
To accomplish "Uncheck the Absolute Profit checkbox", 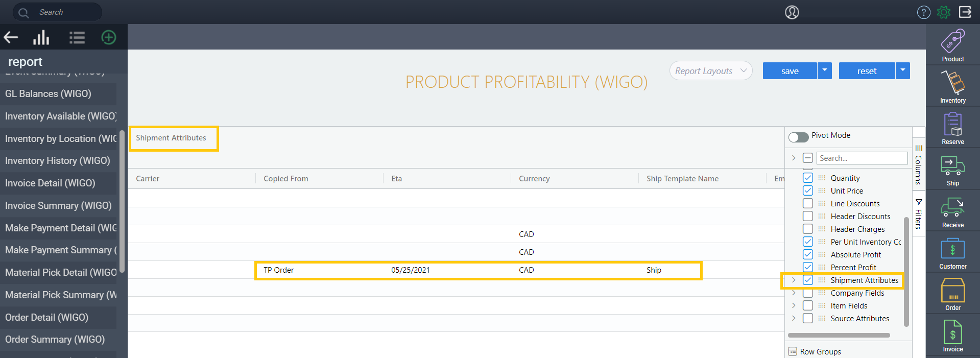I will 808,254.
